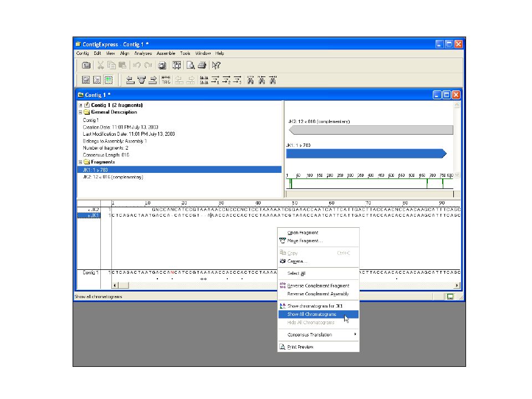
Task: Click the What's This help pointer icon
Action: click(x=216, y=65)
